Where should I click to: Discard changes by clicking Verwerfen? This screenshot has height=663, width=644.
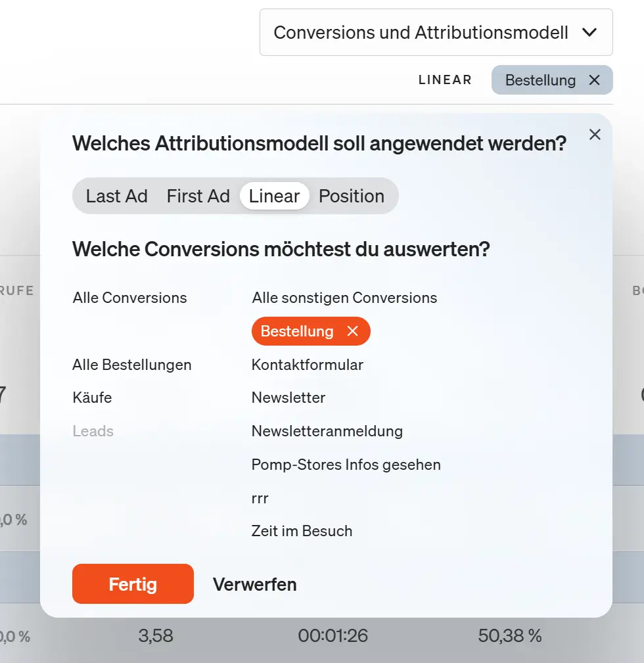[x=254, y=584]
